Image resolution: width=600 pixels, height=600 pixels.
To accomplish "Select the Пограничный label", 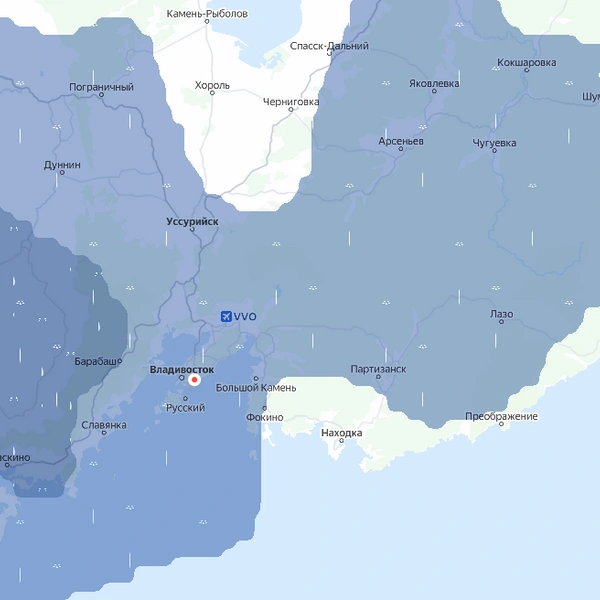I will coord(101,87).
